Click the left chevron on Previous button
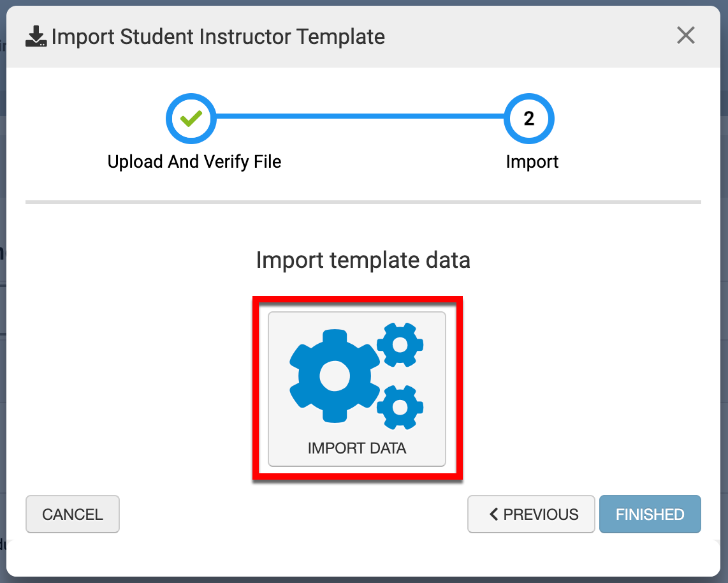 493,514
